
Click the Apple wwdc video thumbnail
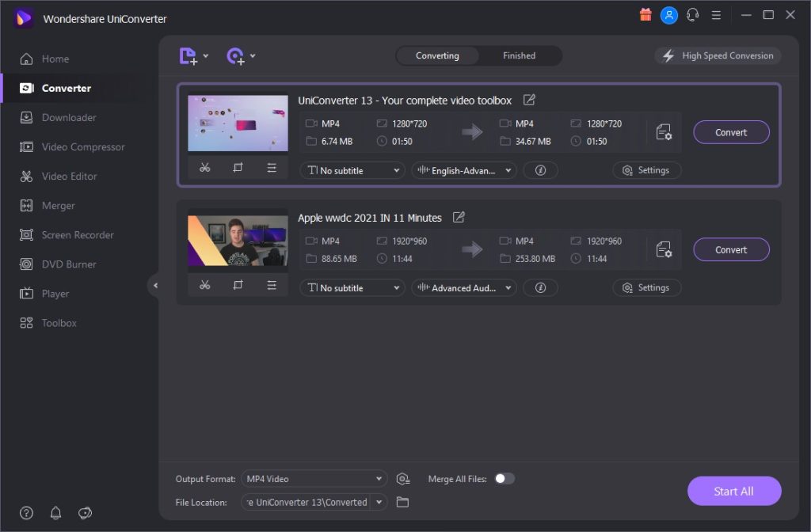pyautogui.click(x=238, y=240)
